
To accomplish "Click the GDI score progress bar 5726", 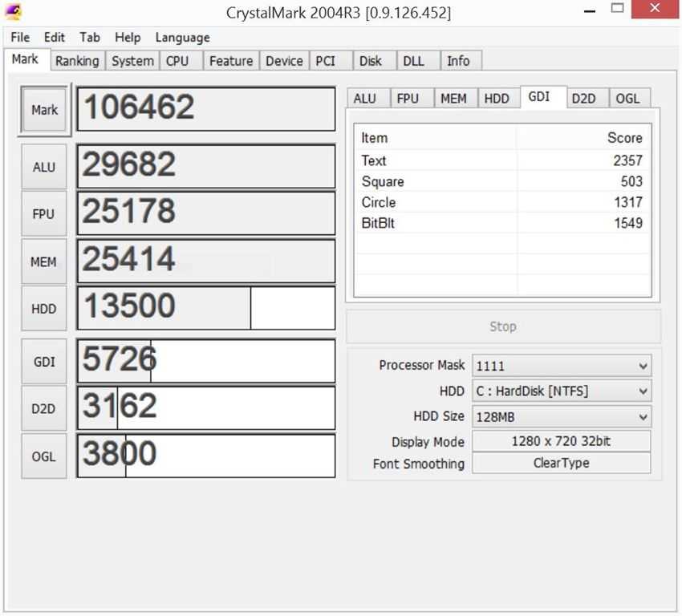I will pyautogui.click(x=206, y=361).
